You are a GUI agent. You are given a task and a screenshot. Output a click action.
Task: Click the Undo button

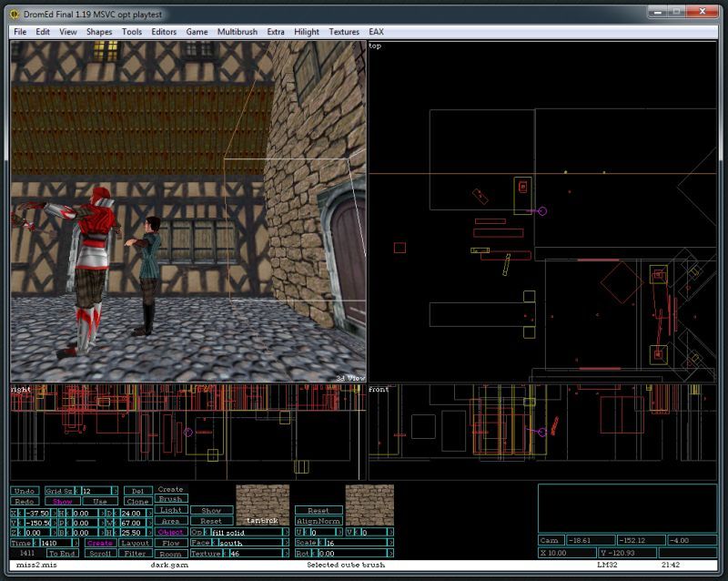25,491
